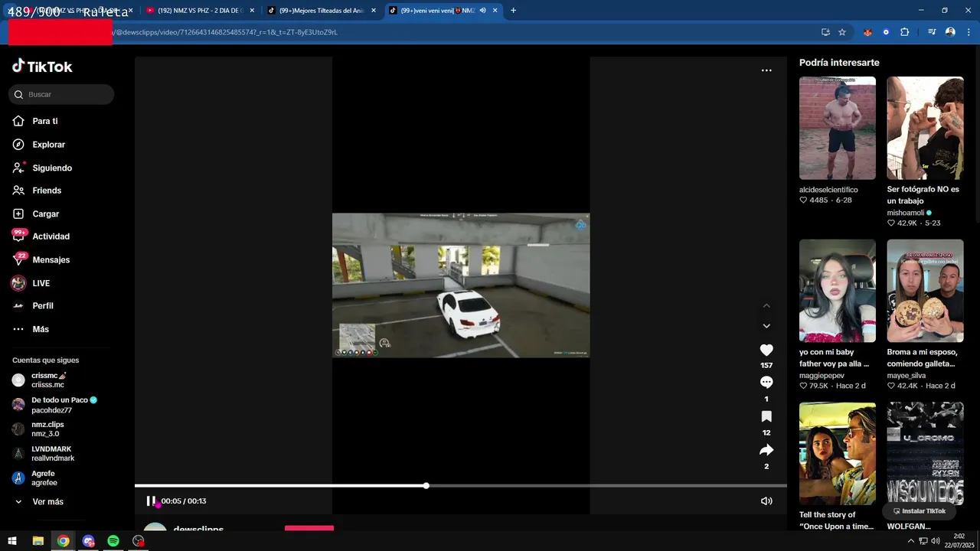Open Chrome media controls icon
Viewport: 980px width, 551px height.
point(932,32)
